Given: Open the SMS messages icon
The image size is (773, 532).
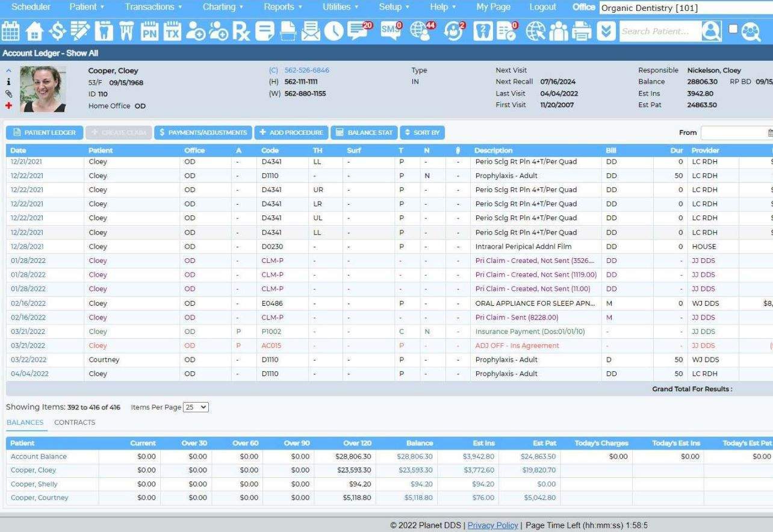Looking at the screenshot, I should 391,31.
